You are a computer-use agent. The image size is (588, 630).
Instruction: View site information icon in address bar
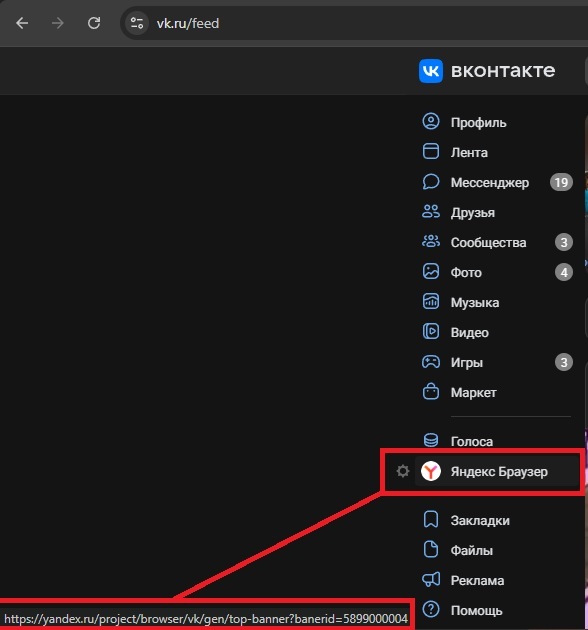[137, 23]
